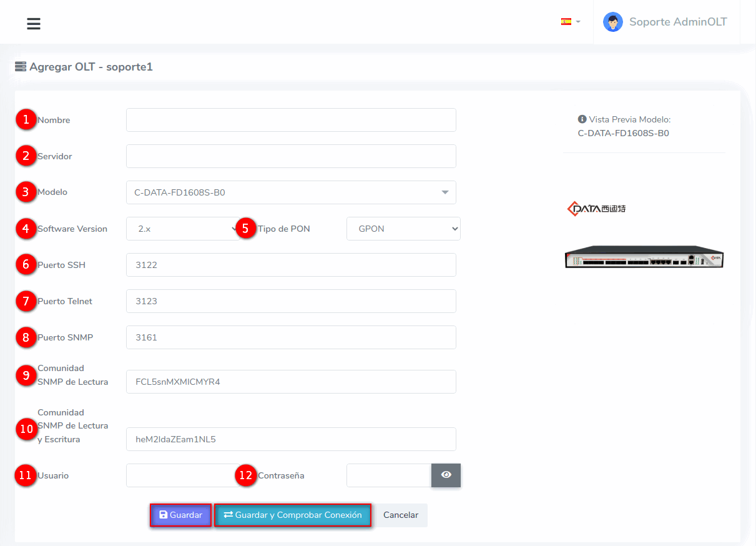Screen dimensions: 756x546
Task: Click the Cancelar button
Action: point(401,515)
